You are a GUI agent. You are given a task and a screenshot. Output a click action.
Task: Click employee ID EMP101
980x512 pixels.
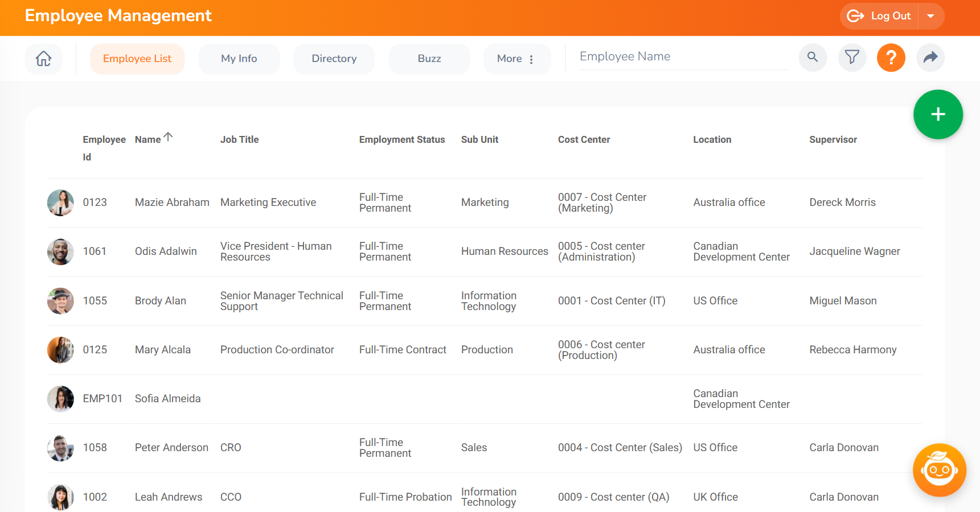point(102,399)
